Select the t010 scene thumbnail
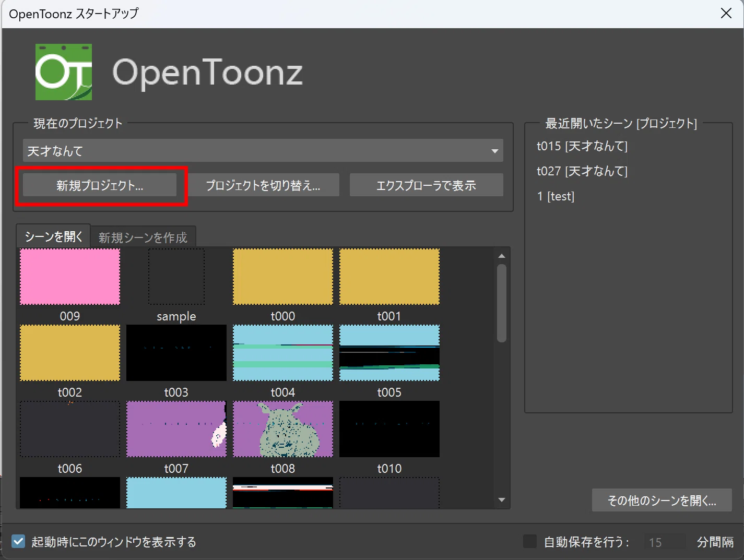This screenshot has height=560, width=744. [389, 429]
